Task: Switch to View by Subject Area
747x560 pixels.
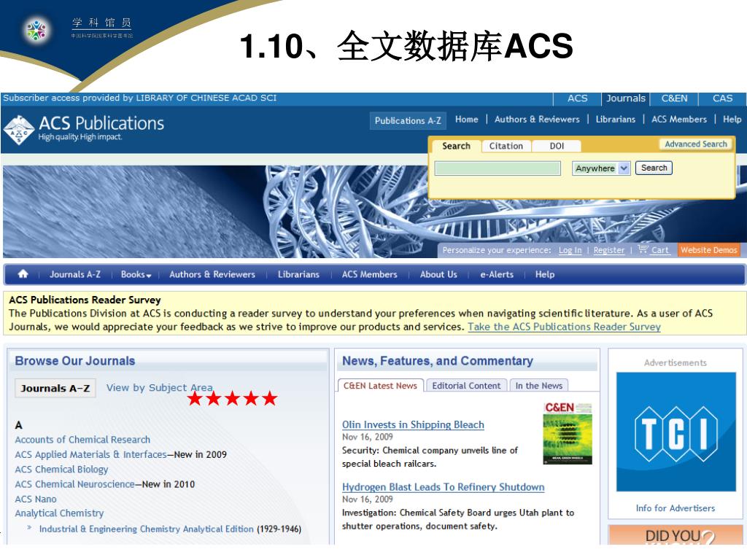Action: tap(159, 388)
